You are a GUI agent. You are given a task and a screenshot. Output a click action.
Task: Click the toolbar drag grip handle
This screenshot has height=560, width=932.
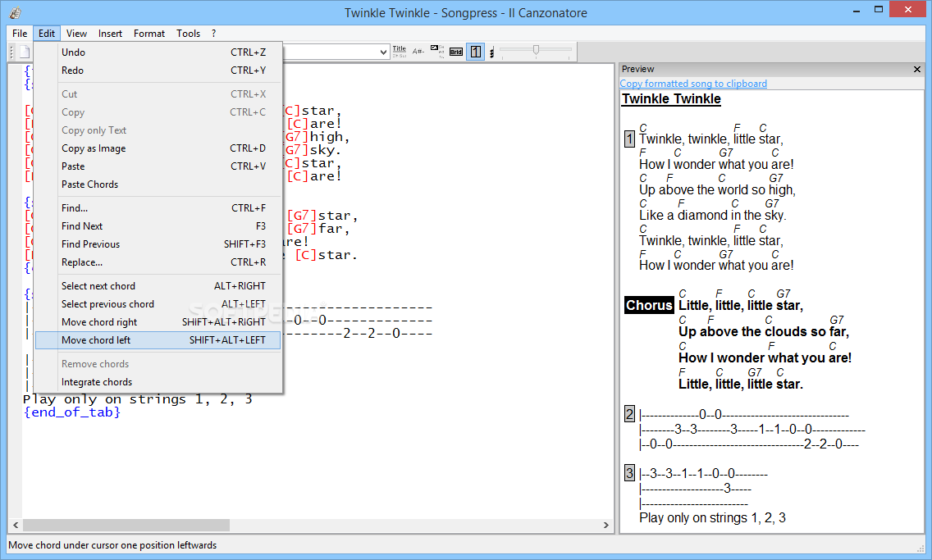pos(11,52)
